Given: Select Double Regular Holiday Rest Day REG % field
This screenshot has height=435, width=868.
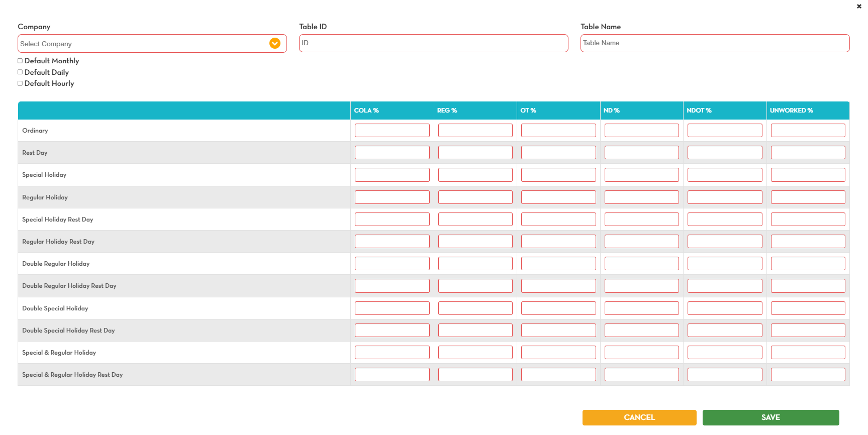Looking at the screenshot, I should coord(475,286).
